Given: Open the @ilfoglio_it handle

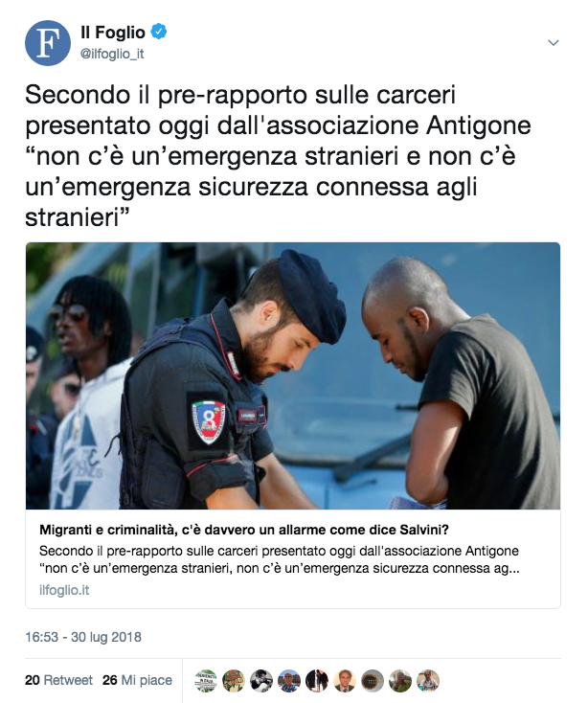Looking at the screenshot, I should pyautogui.click(x=112, y=54).
